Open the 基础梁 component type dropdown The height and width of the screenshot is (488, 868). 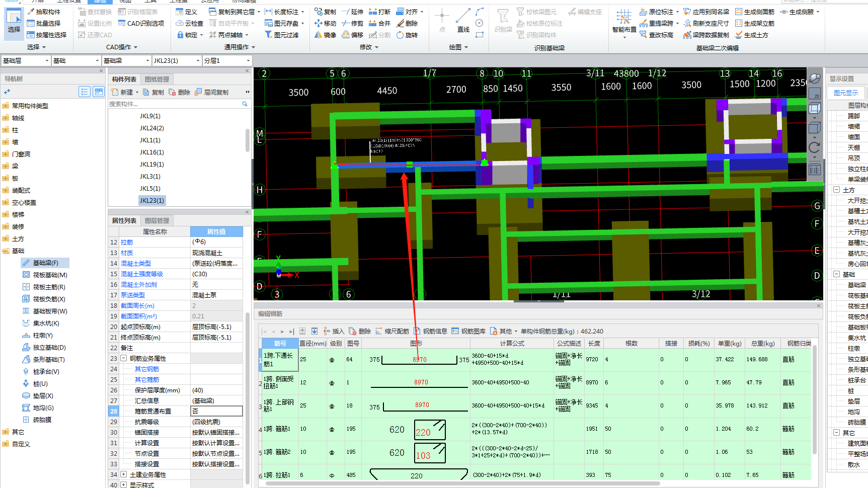pyautogui.click(x=126, y=60)
